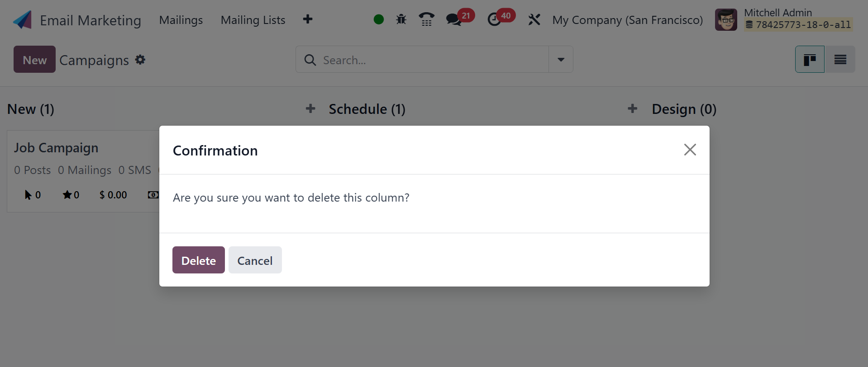Switch to kanban view
The height and width of the screenshot is (367, 868).
[810, 59]
